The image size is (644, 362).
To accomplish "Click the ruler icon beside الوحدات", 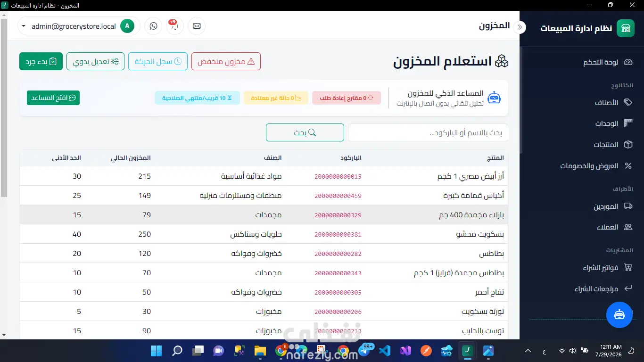I will point(628,123).
